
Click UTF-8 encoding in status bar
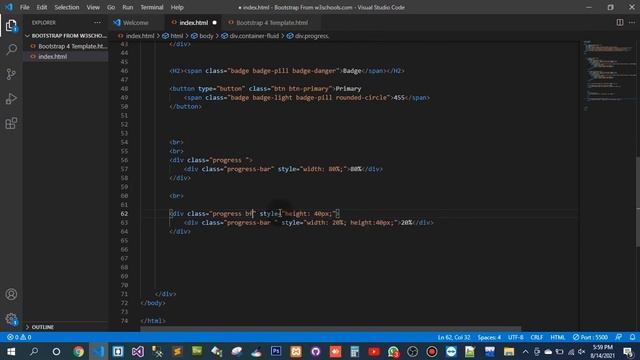516,337
